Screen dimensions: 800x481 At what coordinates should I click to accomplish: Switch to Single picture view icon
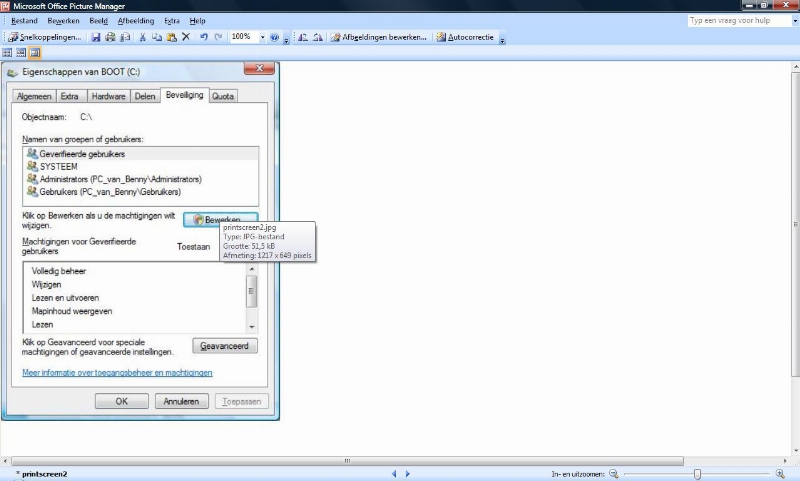(x=35, y=53)
